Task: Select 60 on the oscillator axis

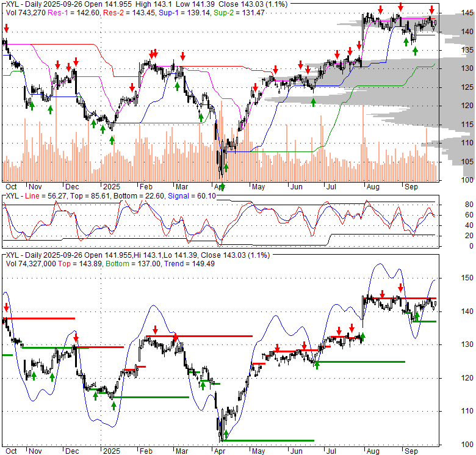Action: (x=469, y=215)
